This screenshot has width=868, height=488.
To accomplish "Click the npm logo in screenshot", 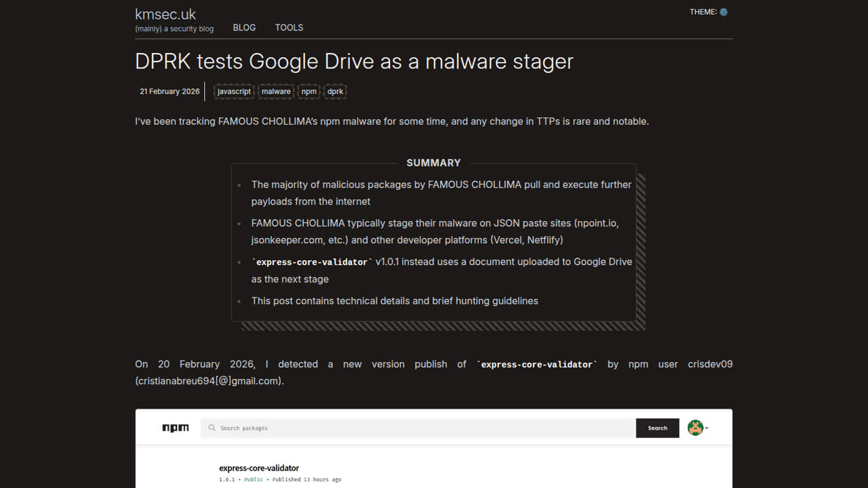I will pos(176,428).
